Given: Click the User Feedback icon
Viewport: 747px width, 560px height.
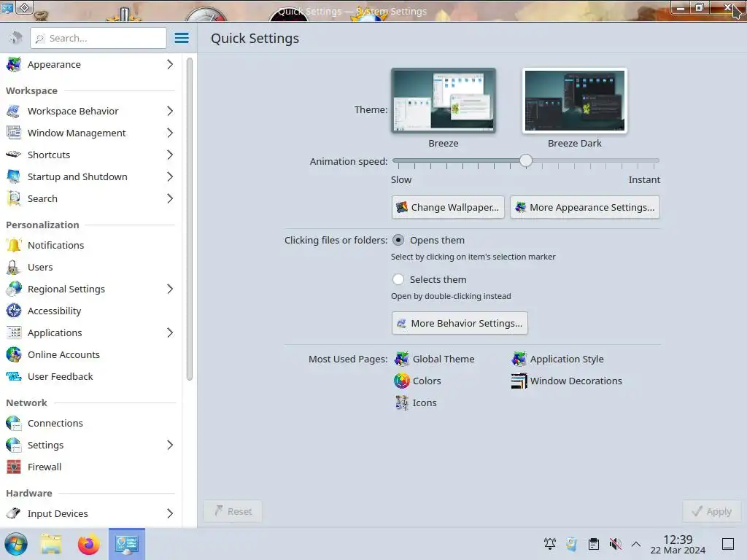Looking at the screenshot, I should [14, 377].
